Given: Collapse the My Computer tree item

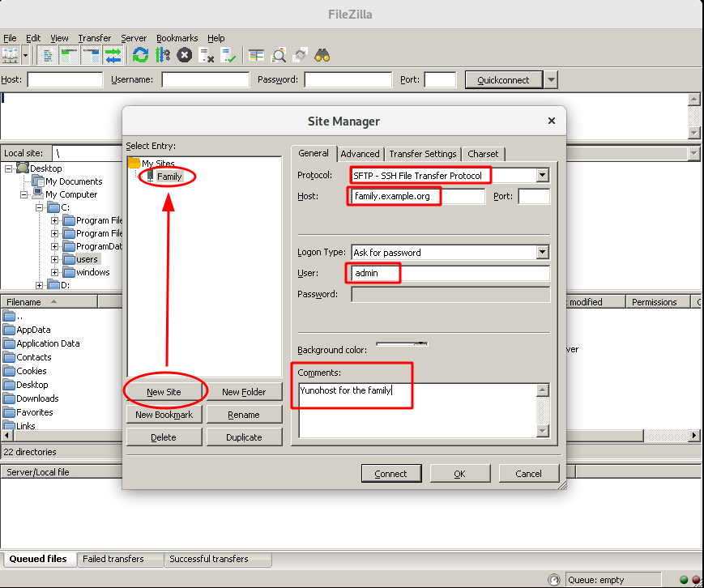Looking at the screenshot, I should (24, 194).
